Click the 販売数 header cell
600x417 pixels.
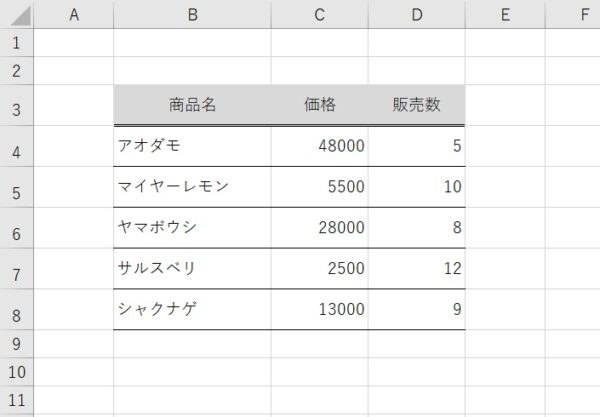(416, 105)
